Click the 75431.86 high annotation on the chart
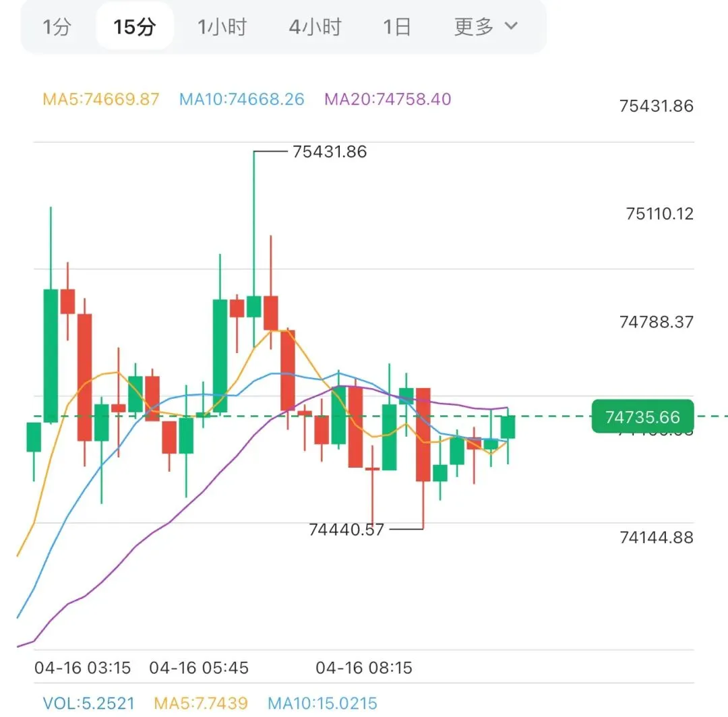The height and width of the screenshot is (717, 728). tap(330, 152)
